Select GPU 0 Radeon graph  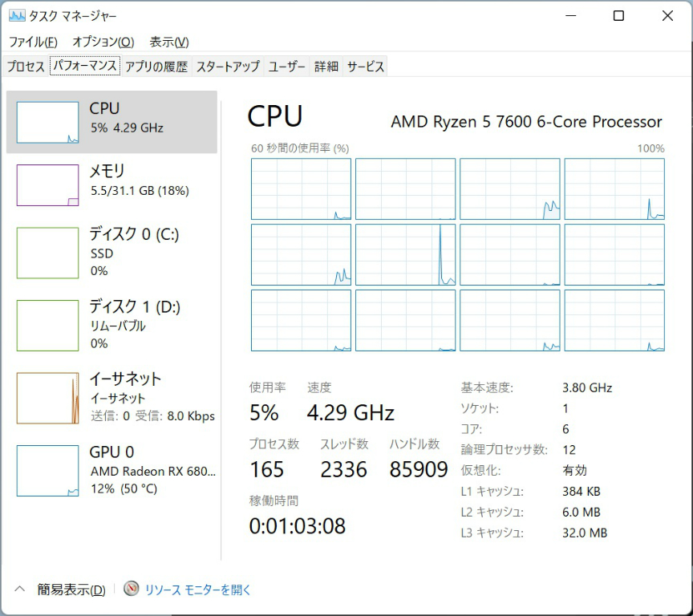click(x=48, y=471)
